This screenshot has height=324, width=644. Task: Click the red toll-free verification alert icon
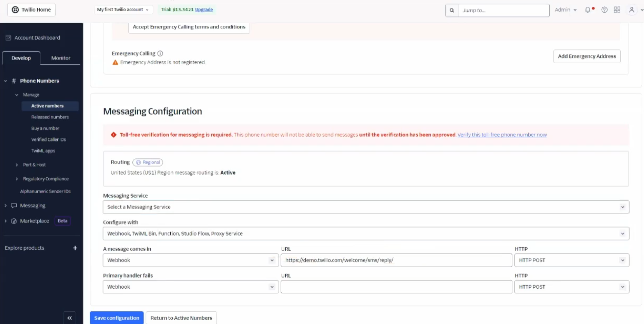pyautogui.click(x=114, y=135)
